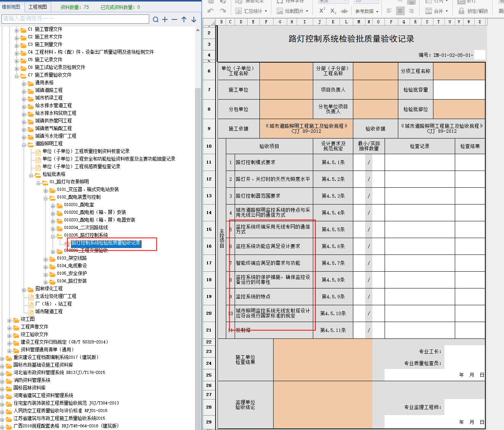Select 010204_二次回路结线 folder
504x430 pixels.
(x=86, y=227)
